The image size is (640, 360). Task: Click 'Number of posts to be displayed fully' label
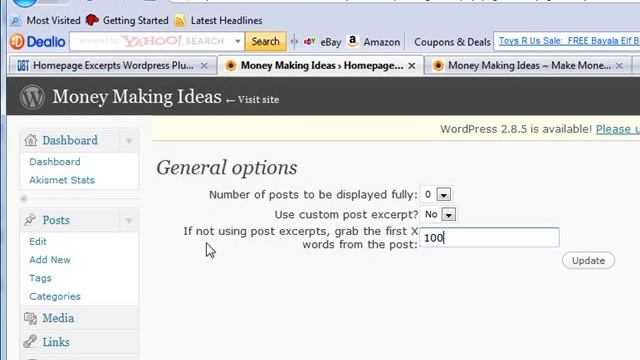[x=313, y=195]
